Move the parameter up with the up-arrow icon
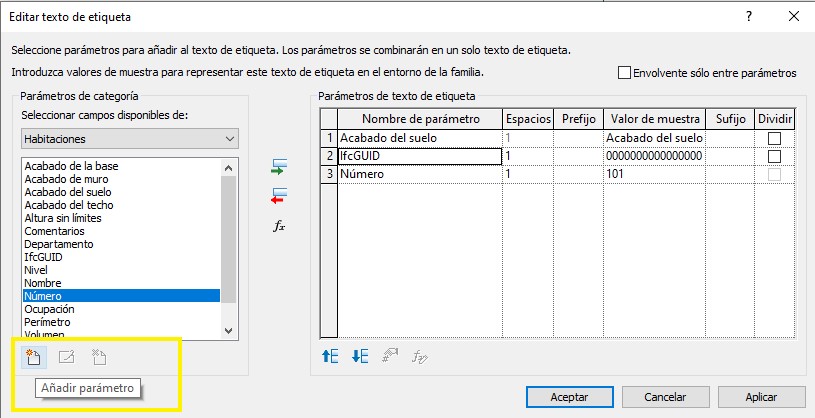This screenshot has height=418, width=815. 330,355
